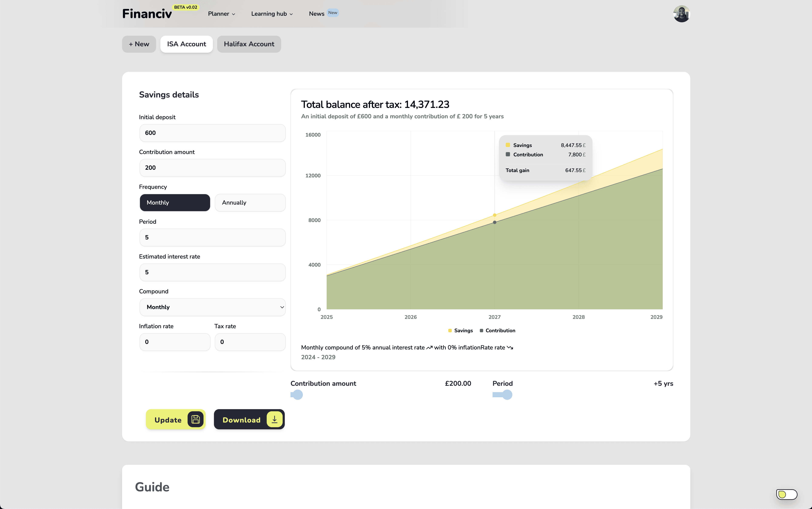Click the Learning hub dropdown chevron icon
812x509 pixels.
291,13
